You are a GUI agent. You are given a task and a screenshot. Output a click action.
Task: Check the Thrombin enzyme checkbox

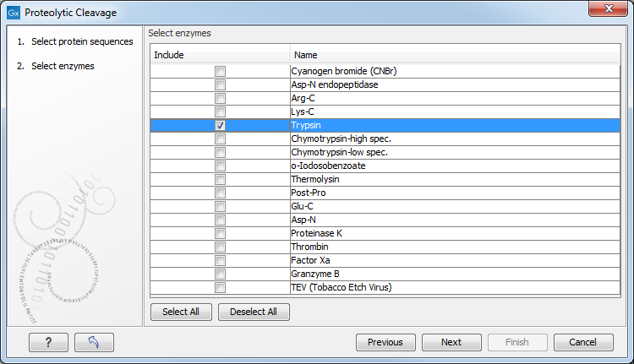click(x=220, y=247)
